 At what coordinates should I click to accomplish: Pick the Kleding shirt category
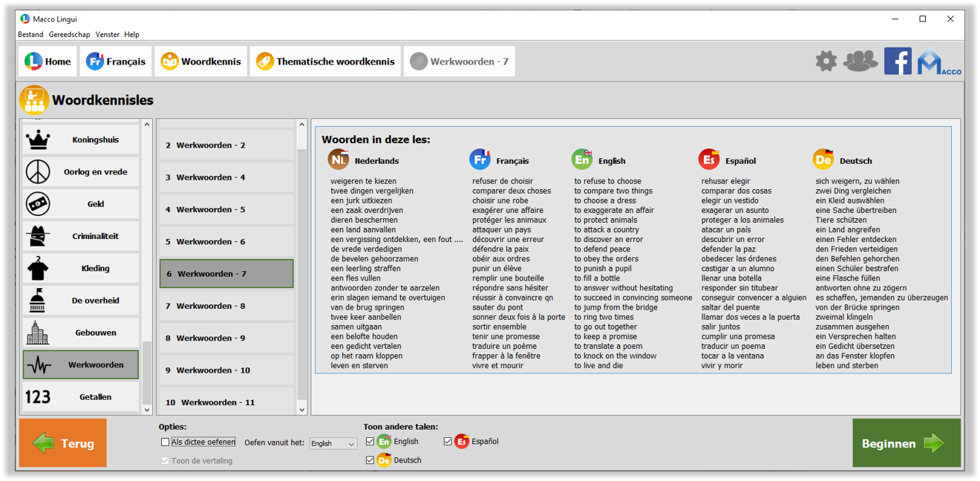81,269
